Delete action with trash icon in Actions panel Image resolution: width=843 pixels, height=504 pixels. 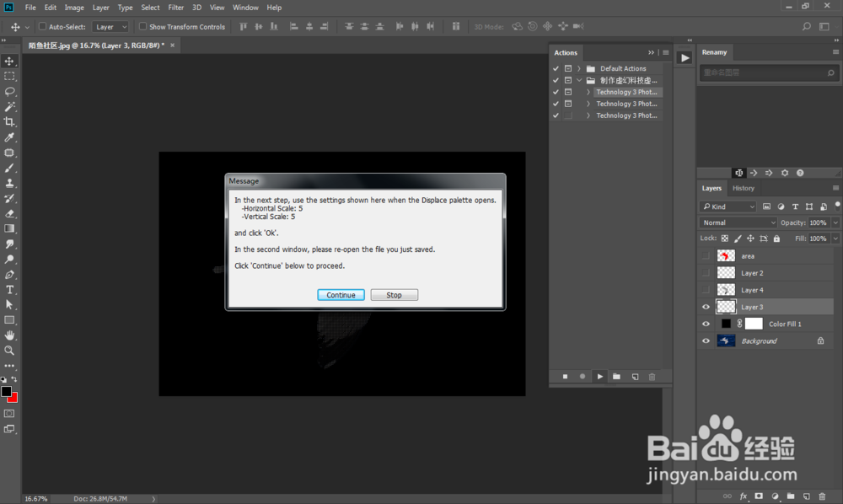[x=652, y=377]
